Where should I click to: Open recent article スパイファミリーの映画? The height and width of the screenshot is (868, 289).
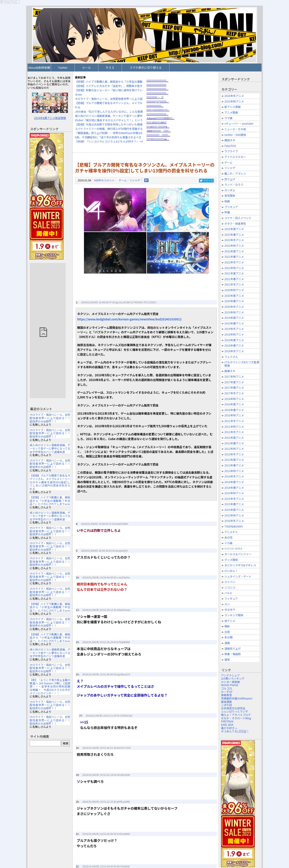click(109, 129)
